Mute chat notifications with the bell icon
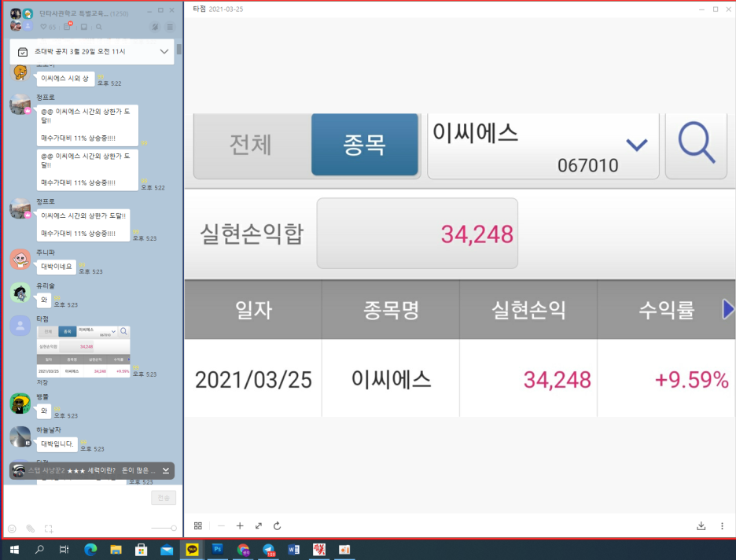This screenshot has width=736, height=560. click(155, 27)
